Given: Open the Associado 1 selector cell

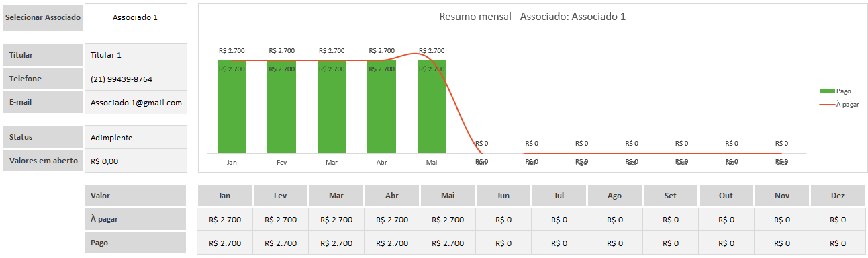Looking at the screenshot, I should [136, 17].
